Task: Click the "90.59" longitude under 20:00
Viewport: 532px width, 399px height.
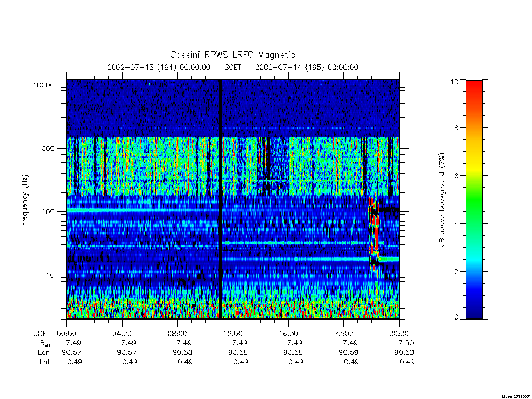Action: coord(349,353)
